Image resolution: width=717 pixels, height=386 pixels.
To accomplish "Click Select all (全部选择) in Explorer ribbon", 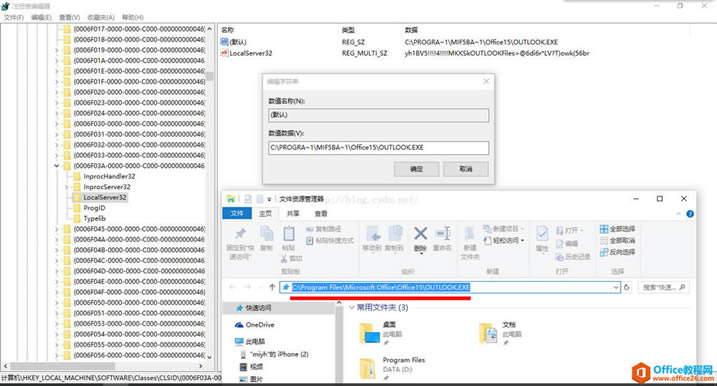I will [x=617, y=229].
